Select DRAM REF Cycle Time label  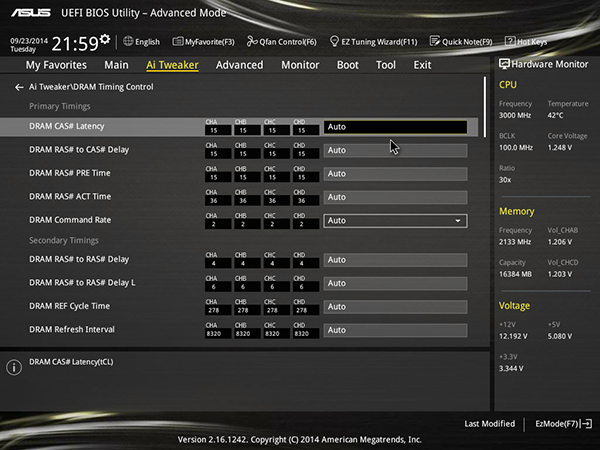click(x=69, y=306)
